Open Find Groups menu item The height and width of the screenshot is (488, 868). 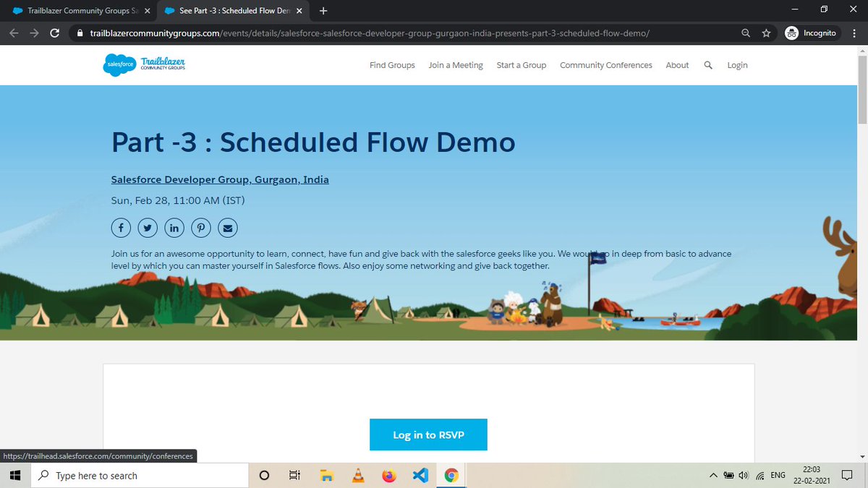click(x=392, y=65)
